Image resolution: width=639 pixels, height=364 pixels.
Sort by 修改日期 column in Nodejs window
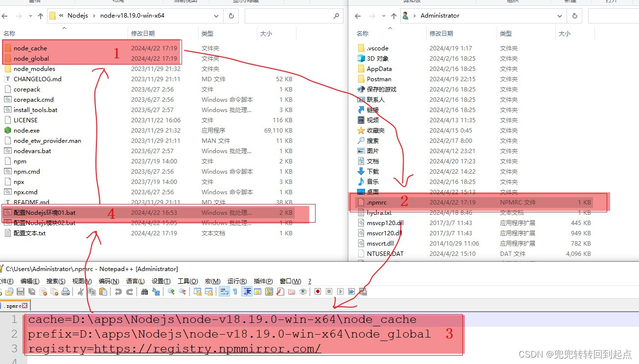[143, 33]
